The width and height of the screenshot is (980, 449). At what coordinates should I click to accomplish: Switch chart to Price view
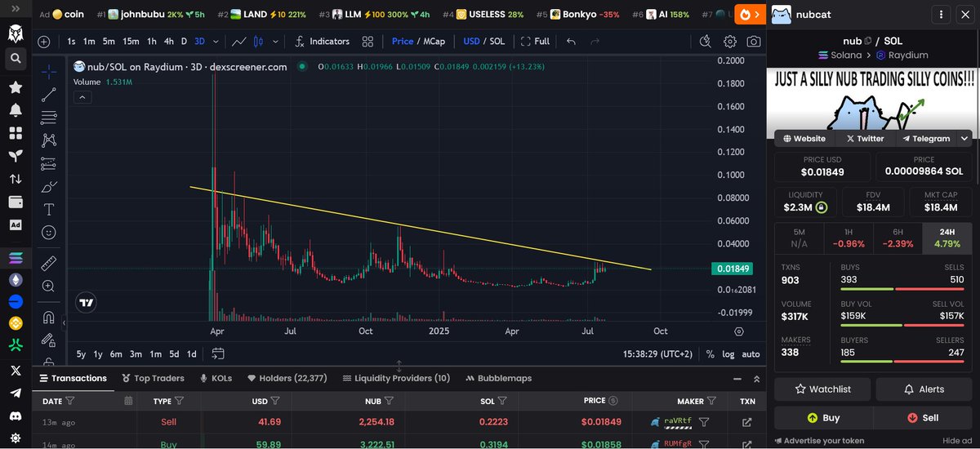click(x=403, y=42)
